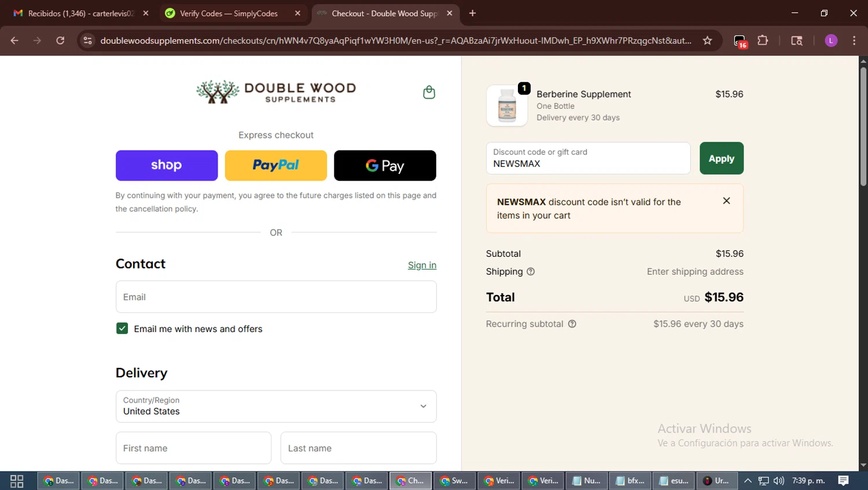Click the scrollbar down arrow
The width and height of the screenshot is (868, 490).
[x=863, y=465]
